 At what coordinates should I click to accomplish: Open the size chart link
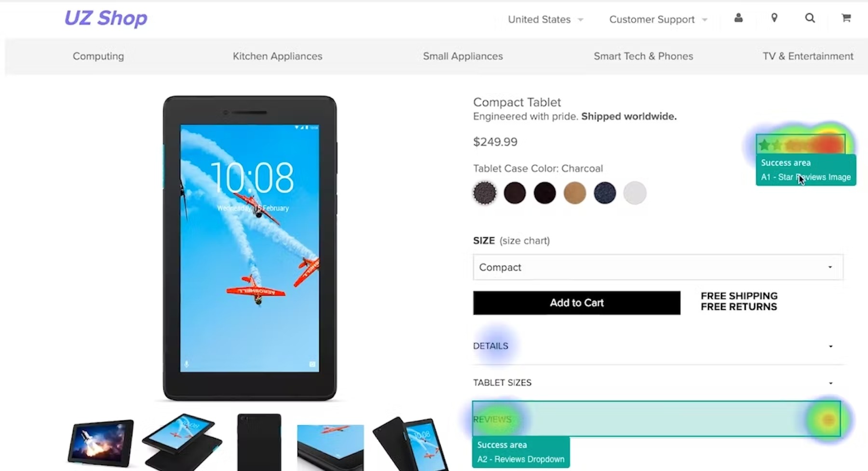[x=525, y=240]
